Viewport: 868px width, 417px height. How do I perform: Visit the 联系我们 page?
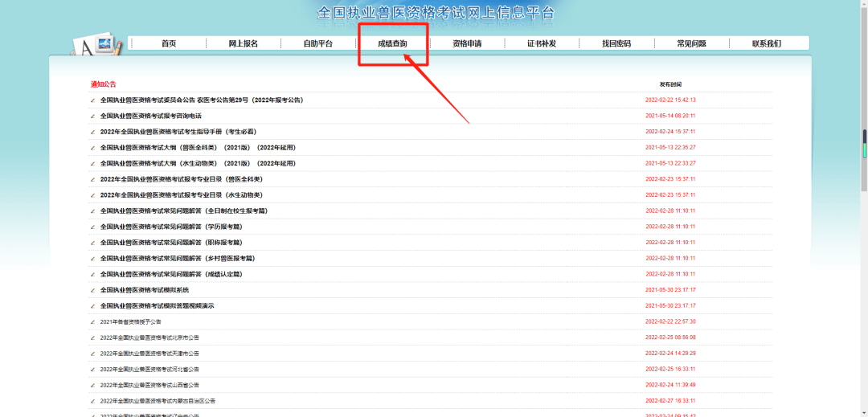[766, 43]
